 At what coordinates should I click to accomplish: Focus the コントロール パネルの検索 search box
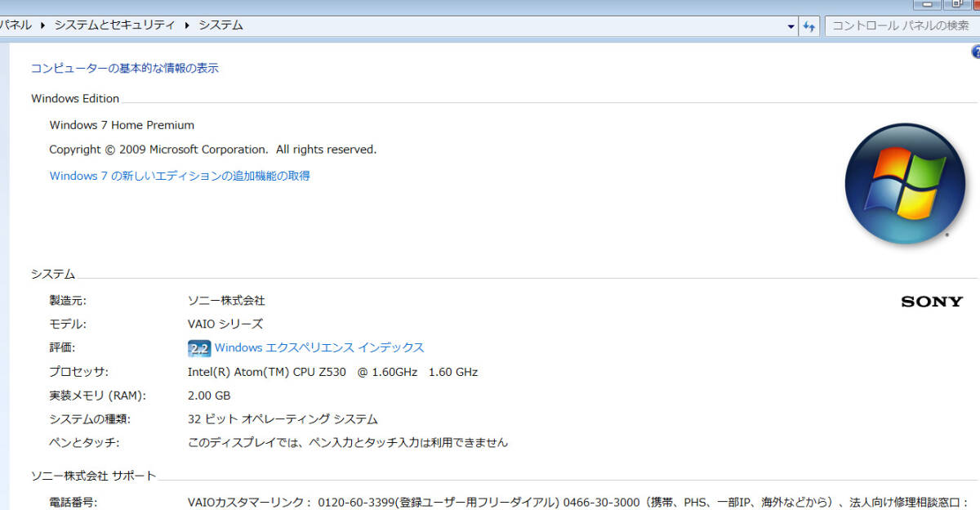click(902, 26)
